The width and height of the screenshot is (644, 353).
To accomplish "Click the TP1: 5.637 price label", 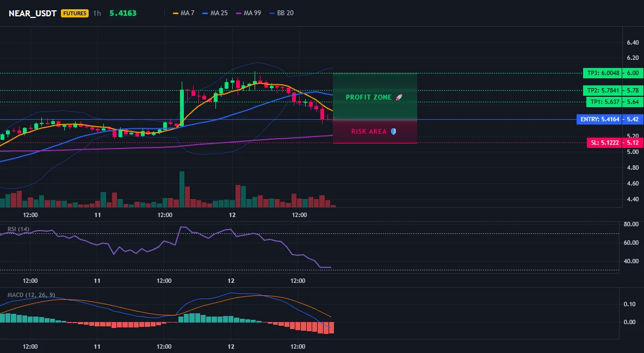I will (604, 102).
